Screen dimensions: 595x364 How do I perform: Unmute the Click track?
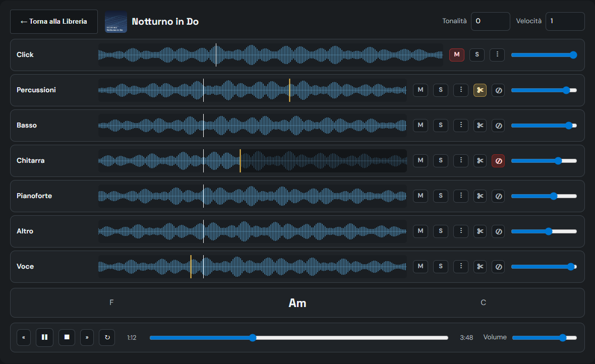tap(456, 54)
